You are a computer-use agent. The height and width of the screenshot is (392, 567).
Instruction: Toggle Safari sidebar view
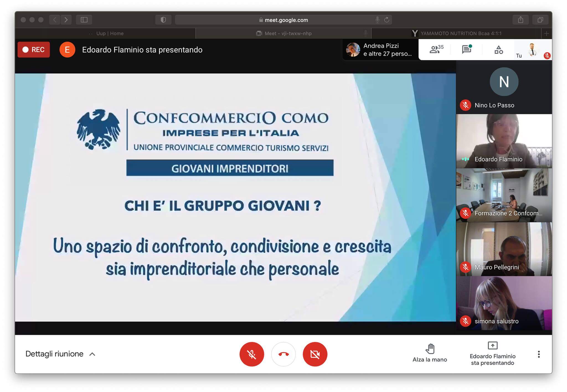[x=84, y=20]
